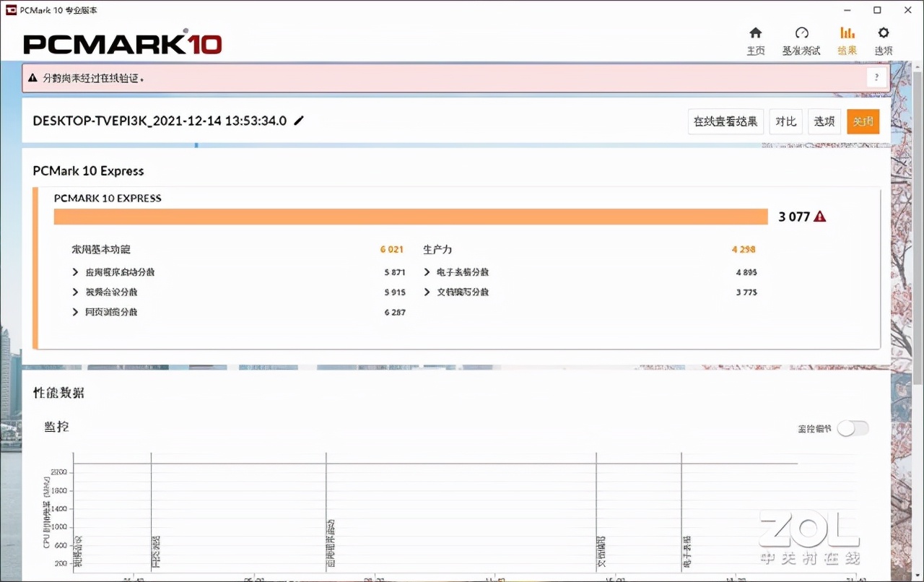The height and width of the screenshot is (582, 924).
Task: Toggle the monitoring details switch
Action: pos(853,428)
